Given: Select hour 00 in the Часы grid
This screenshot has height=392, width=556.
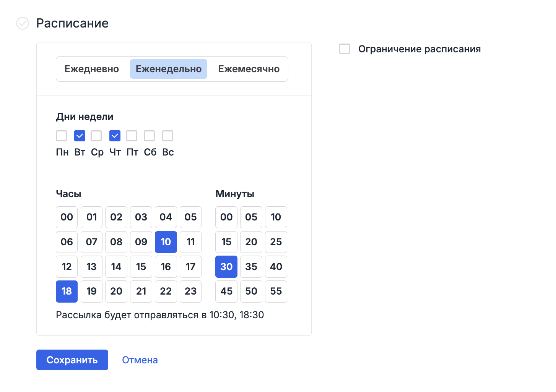Looking at the screenshot, I should 67,217.
